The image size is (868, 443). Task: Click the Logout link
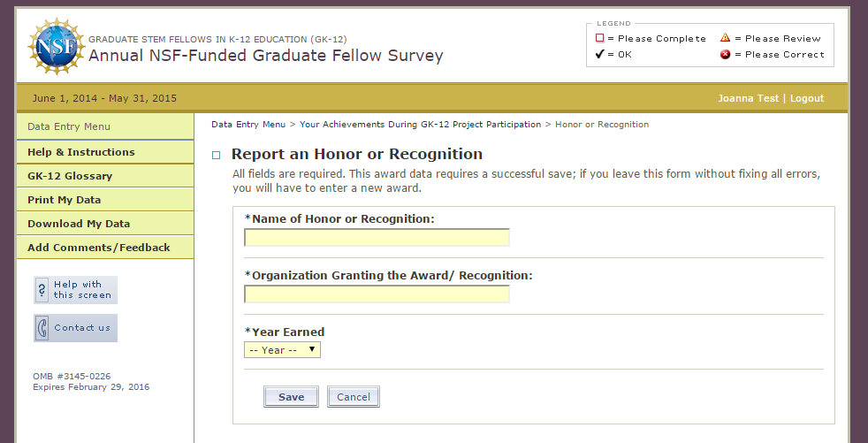(x=806, y=98)
